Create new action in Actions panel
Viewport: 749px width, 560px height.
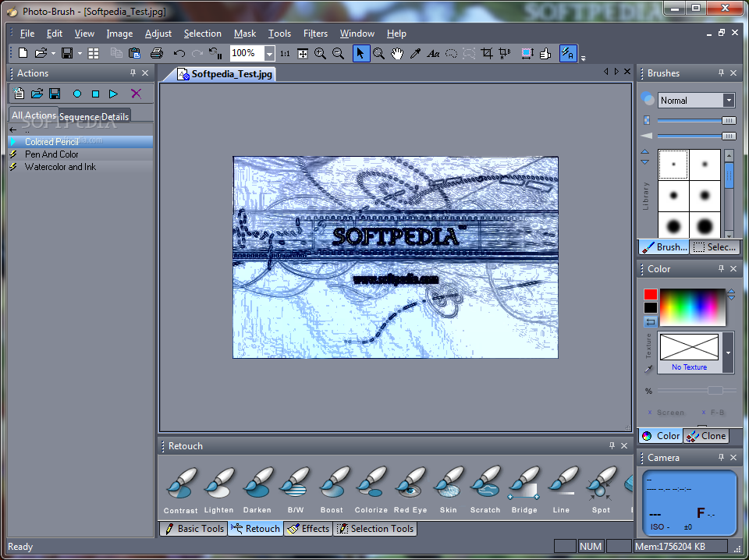pos(19,94)
